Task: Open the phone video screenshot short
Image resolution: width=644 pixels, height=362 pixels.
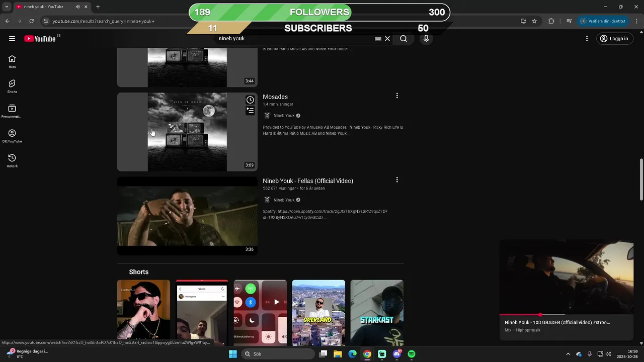Action: point(202,313)
